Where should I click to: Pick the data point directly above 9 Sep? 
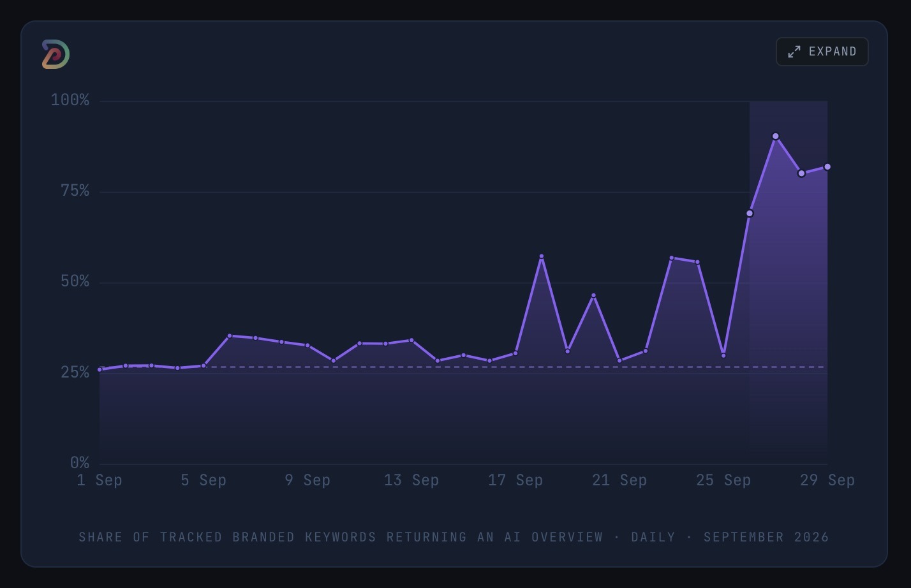[x=307, y=346]
